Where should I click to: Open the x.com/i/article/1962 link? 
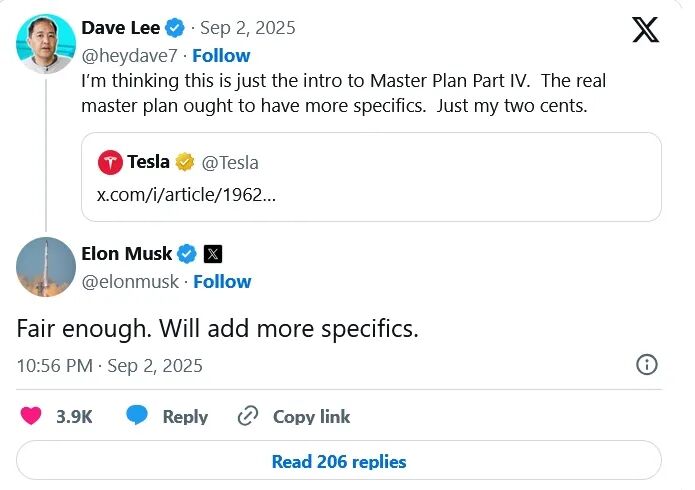coord(185,193)
